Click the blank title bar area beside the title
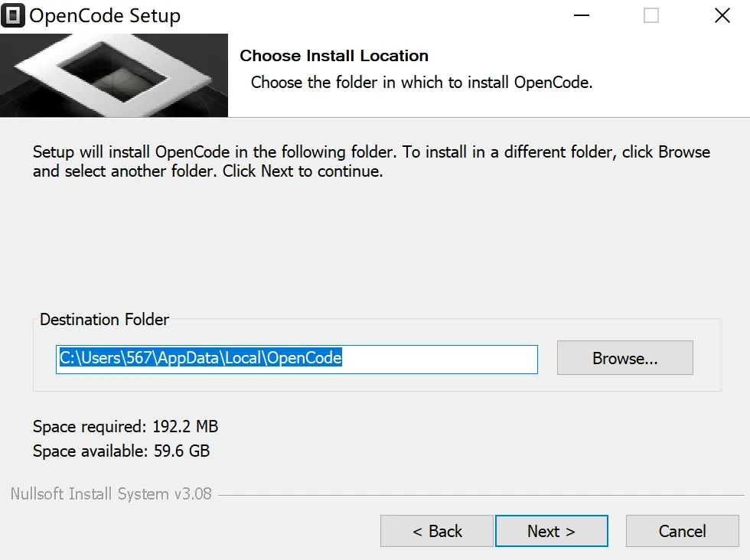 (x=367, y=15)
